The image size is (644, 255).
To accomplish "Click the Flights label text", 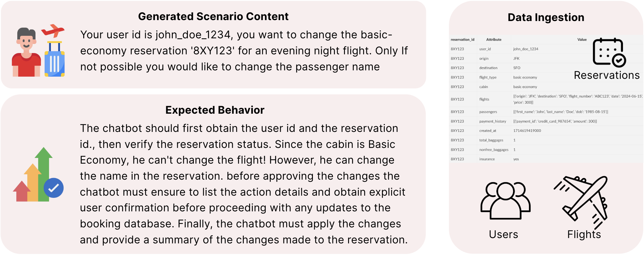I will click(584, 235).
